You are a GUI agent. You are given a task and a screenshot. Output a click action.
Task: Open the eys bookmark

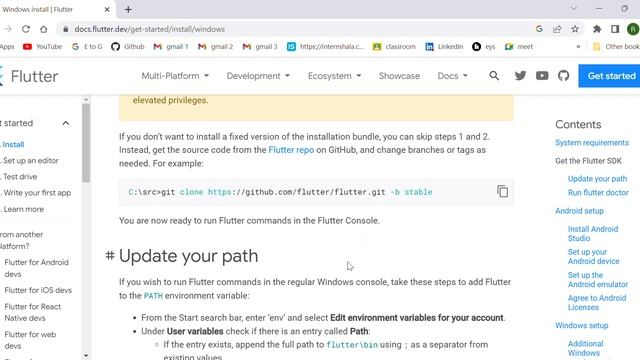[x=484, y=47]
